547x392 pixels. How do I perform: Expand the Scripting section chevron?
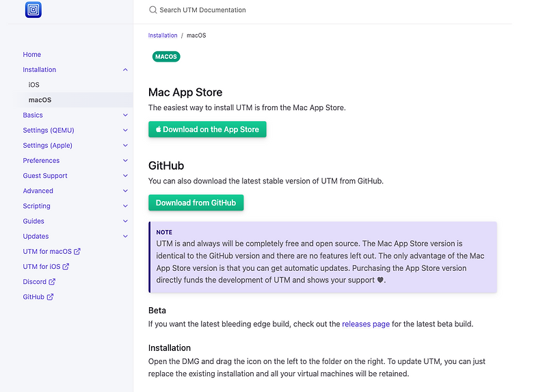[125, 206]
